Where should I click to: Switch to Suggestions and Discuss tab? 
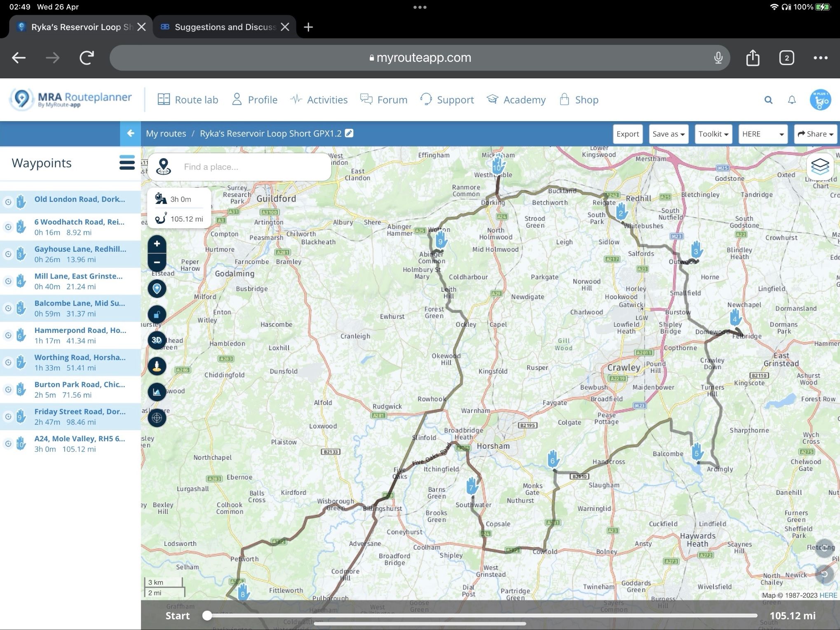tap(225, 27)
